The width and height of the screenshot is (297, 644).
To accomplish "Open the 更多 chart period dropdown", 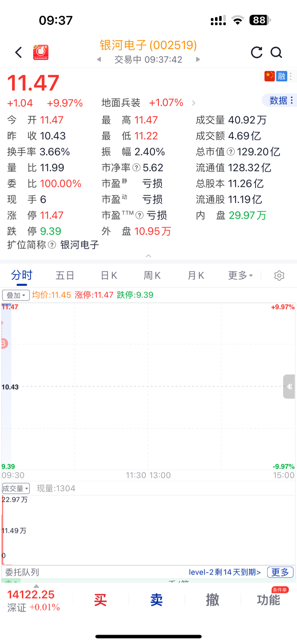I will (240, 275).
